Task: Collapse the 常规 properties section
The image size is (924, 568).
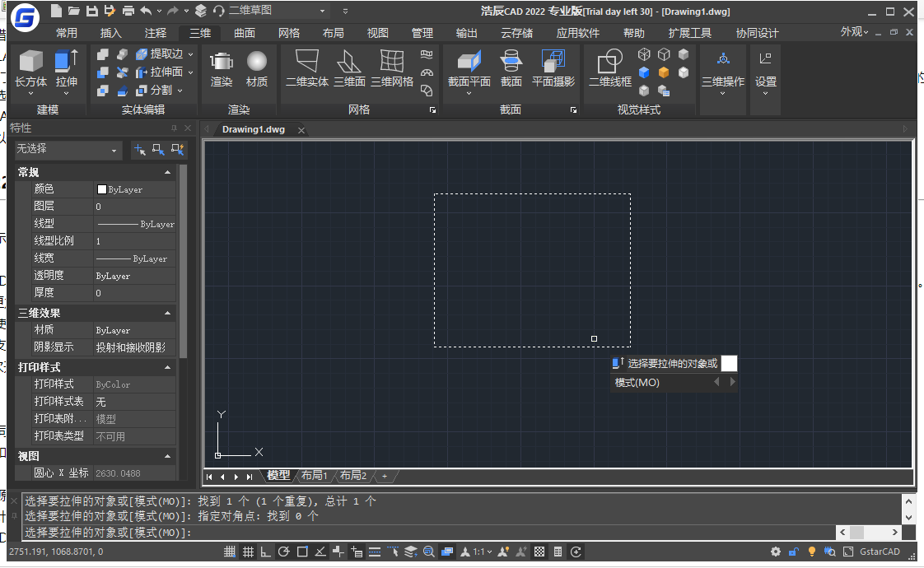Action: 167,172
